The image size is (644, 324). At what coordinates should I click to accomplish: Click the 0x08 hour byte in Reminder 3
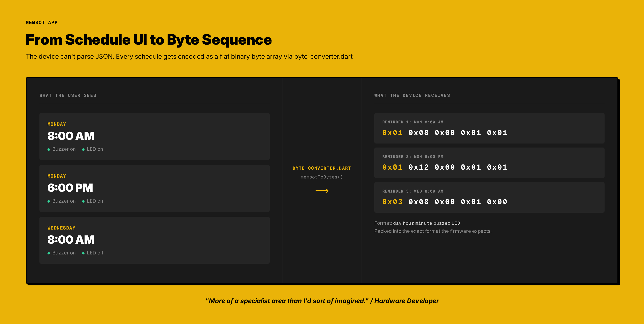pyautogui.click(x=419, y=202)
